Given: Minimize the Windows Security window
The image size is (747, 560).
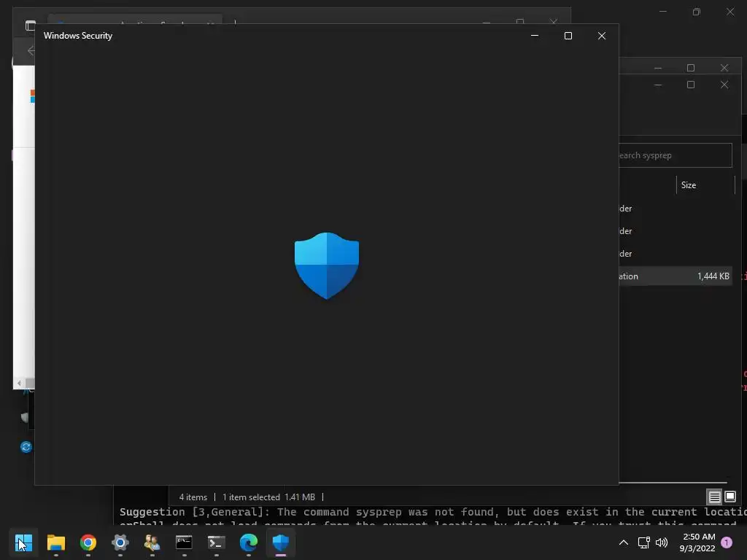Looking at the screenshot, I should [535, 36].
